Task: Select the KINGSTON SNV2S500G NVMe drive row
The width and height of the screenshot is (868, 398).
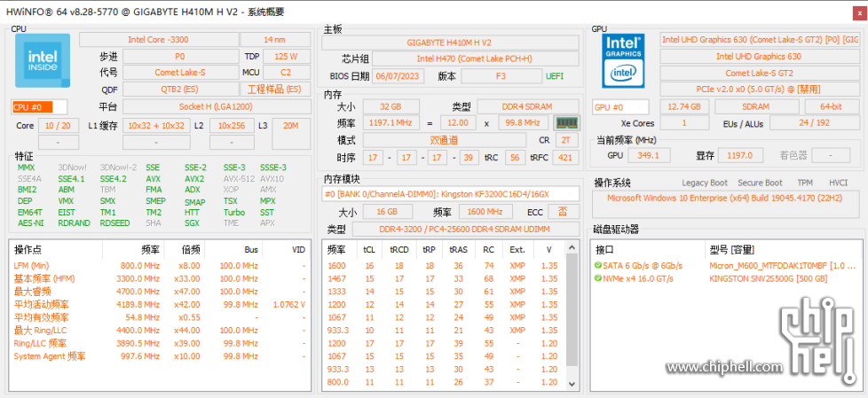Action: click(727, 278)
